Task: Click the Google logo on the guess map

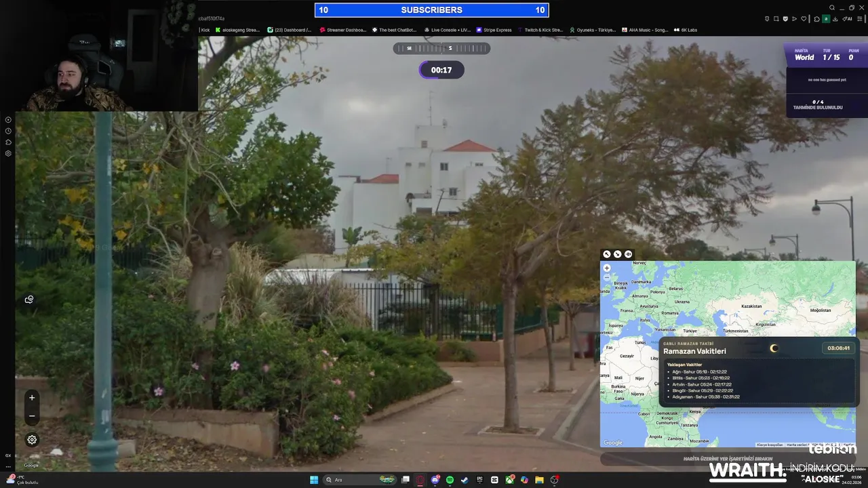Action: pos(613,443)
